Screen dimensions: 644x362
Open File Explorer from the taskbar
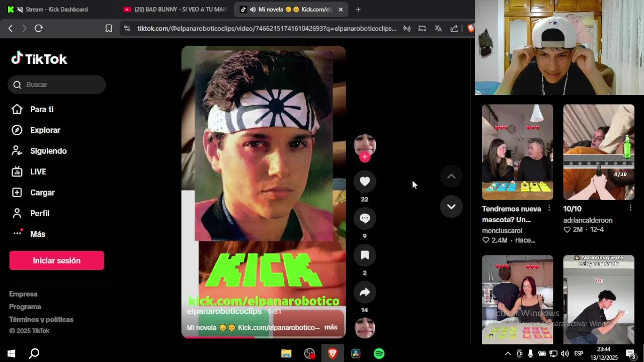pyautogui.click(x=286, y=353)
